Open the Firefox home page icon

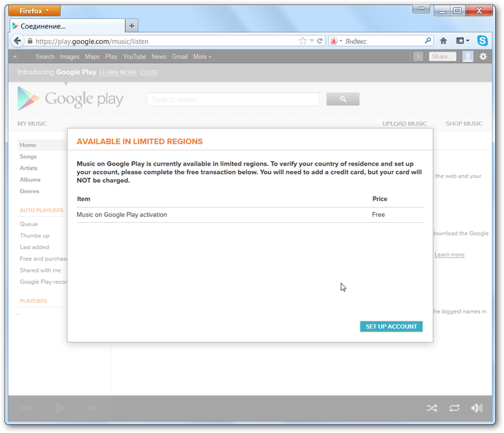444,41
